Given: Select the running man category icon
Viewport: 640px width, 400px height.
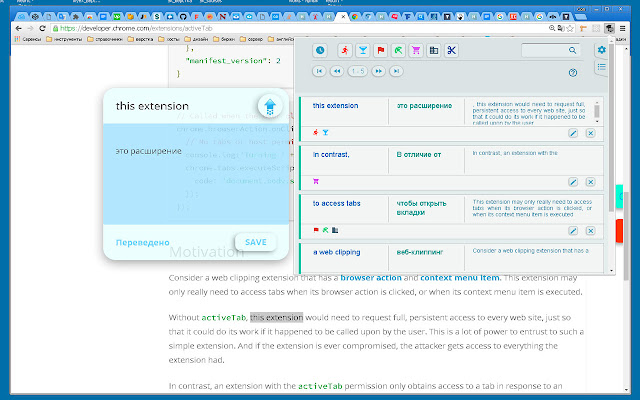Looking at the screenshot, I should [x=344, y=51].
